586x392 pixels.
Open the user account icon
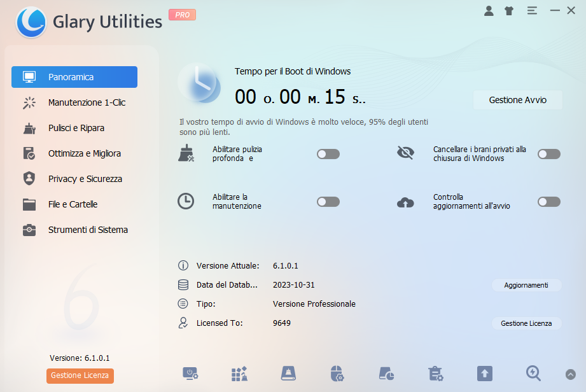[489, 11]
